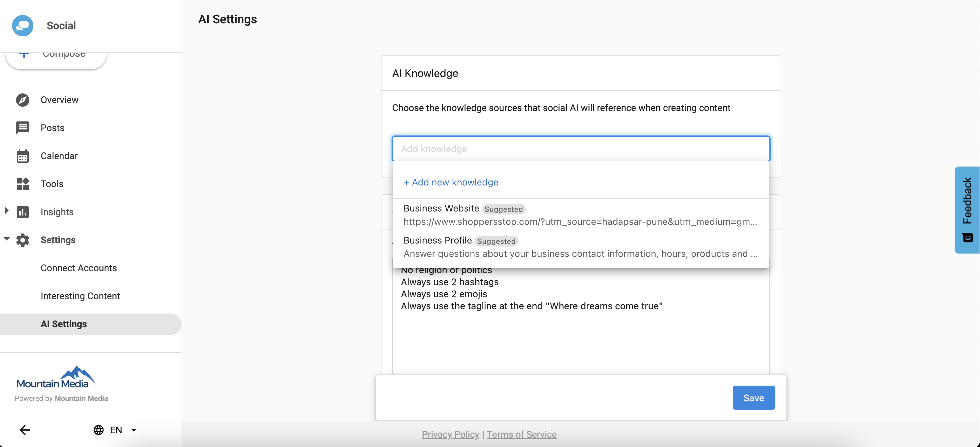The image size is (980, 447).
Task: Open Interesting Content settings page
Action: (80, 296)
